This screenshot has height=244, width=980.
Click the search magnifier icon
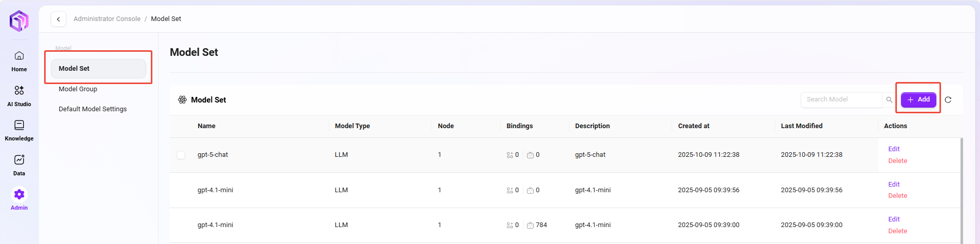click(x=889, y=100)
